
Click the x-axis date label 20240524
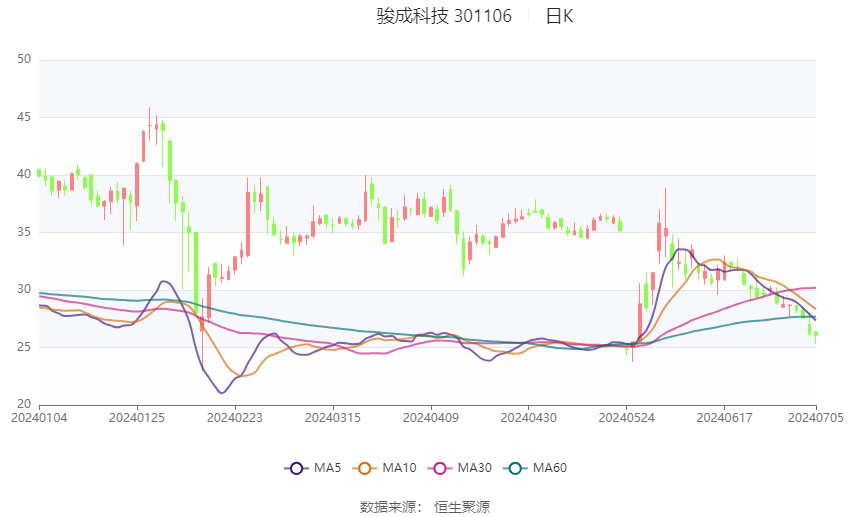point(627,418)
